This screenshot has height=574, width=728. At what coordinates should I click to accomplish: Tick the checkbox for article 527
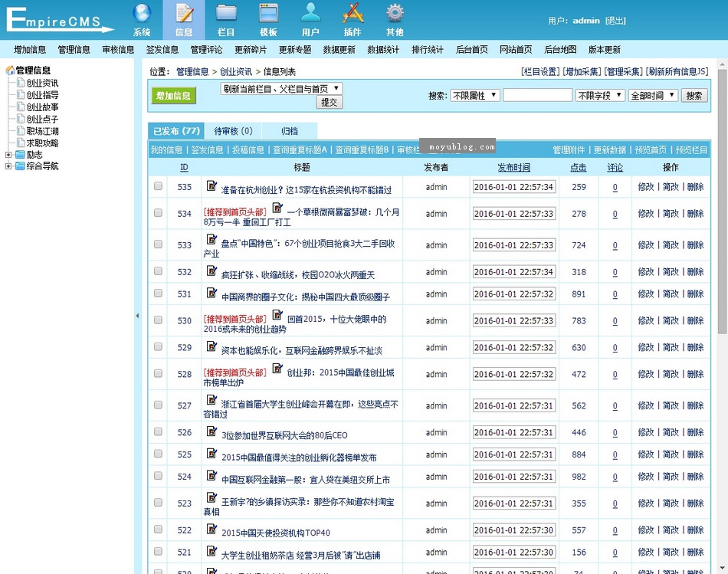(x=159, y=405)
